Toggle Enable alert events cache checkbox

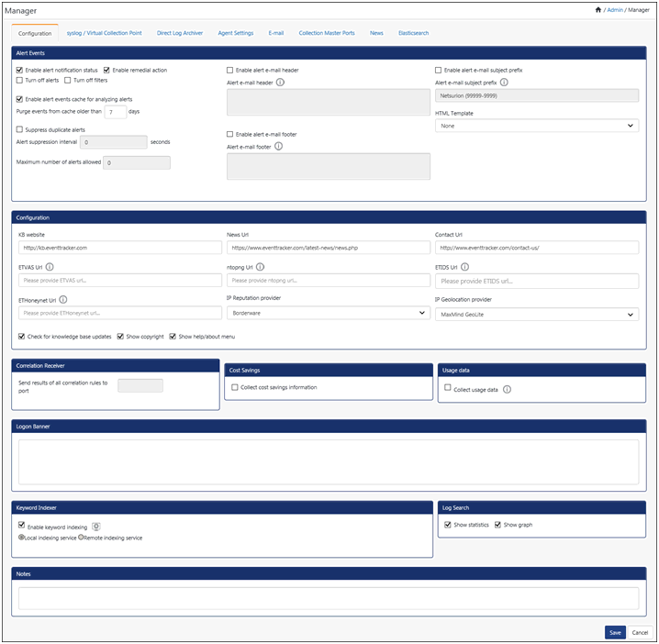19,99
